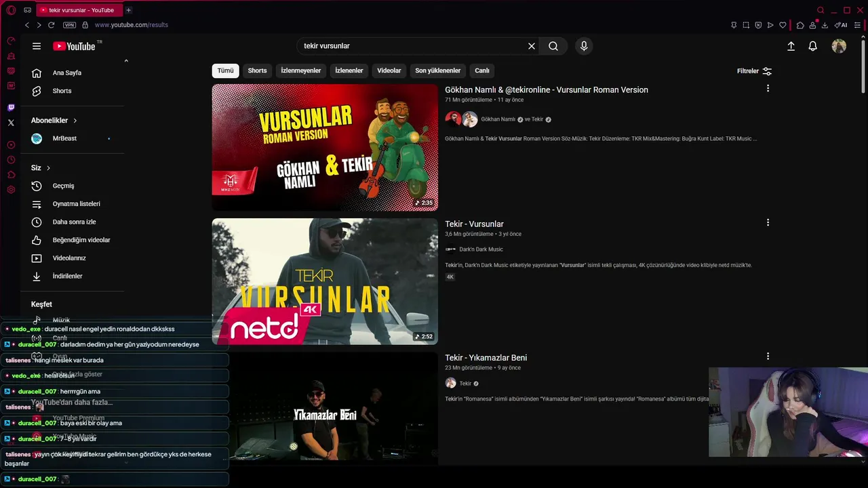Open a new browser tab with plus
Viewport: 868px width, 488px height.
pyautogui.click(x=128, y=10)
